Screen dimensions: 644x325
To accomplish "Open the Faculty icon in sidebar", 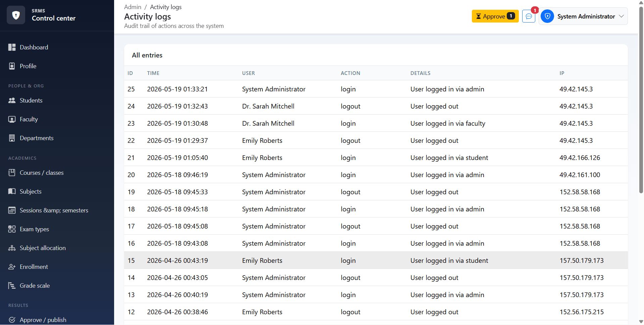I will (x=12, y=119).
